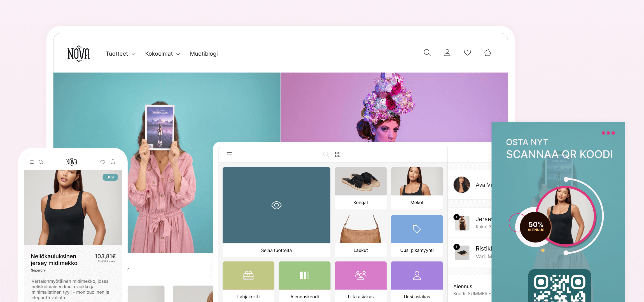Expand the Kokoelmat menu chevron
This screenshot has height=302, width=644.
178,54
